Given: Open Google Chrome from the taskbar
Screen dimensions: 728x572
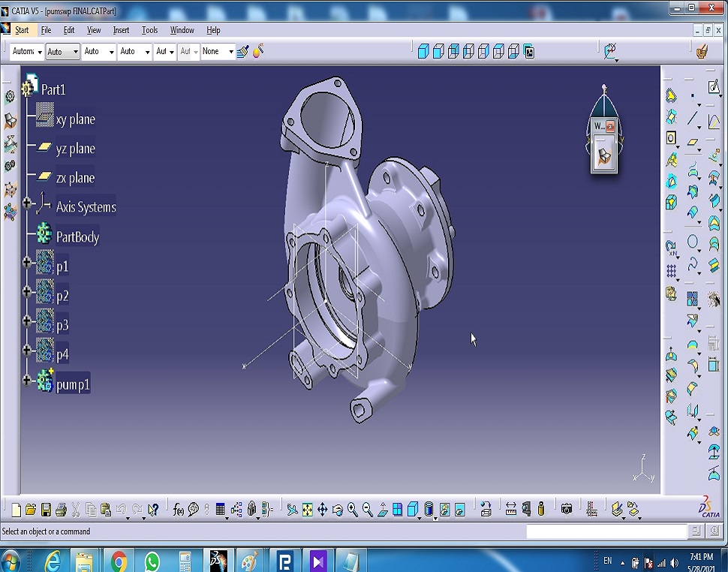Looking at the screenshot, I should [119, 561].
